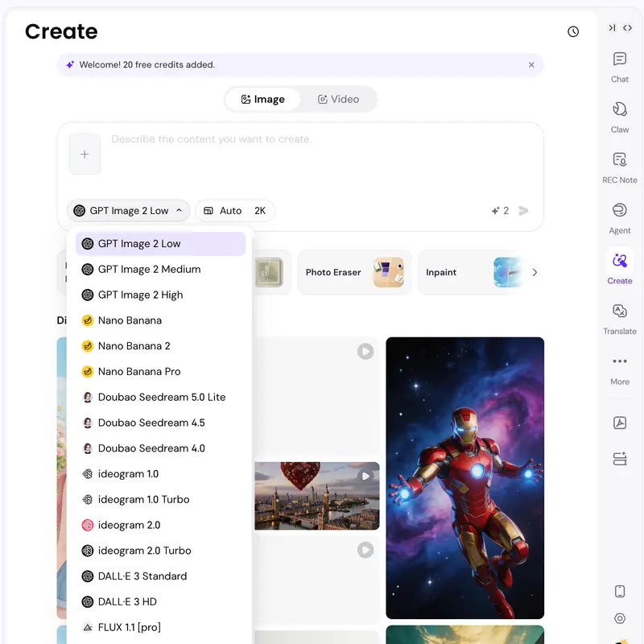Image resolution: width=644 pixels, height=644 pixels.
Task: Choose DALL·E 3 Standard
Action: click(x=160, y=576)
